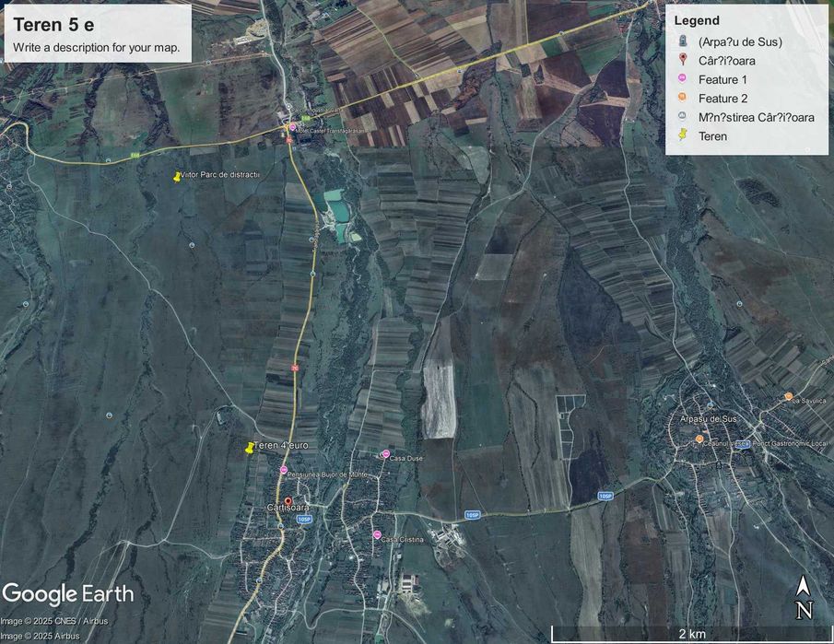Click the pink marker at Casa Duse
The height and width of the screenshot is (644, 834).
[386, 453]
